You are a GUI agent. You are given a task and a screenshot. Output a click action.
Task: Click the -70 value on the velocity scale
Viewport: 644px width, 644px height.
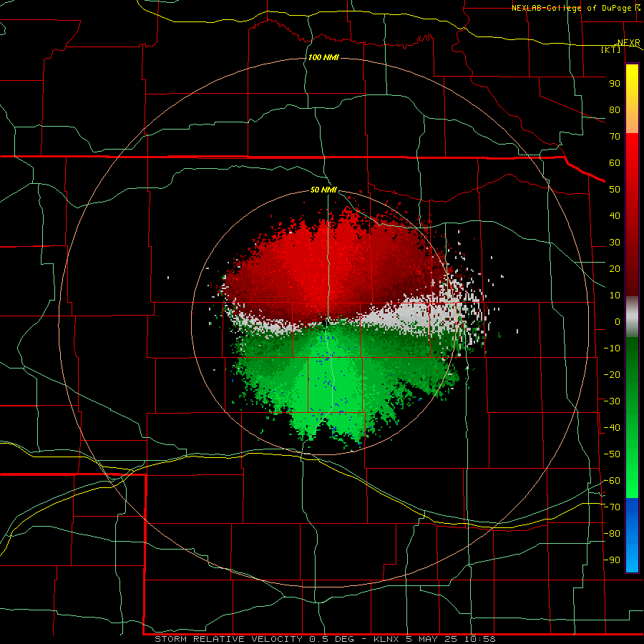pyautogui.click(x=612, y=507)
